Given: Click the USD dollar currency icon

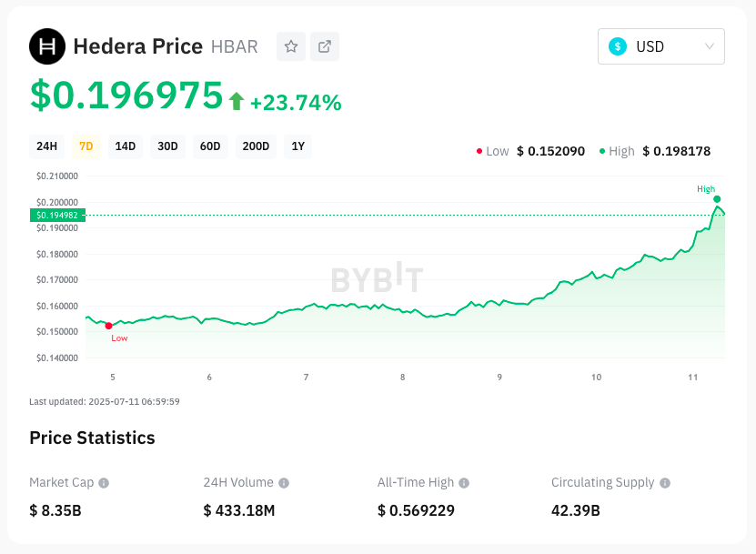Looking at the screenshot, I should [618, 46].
